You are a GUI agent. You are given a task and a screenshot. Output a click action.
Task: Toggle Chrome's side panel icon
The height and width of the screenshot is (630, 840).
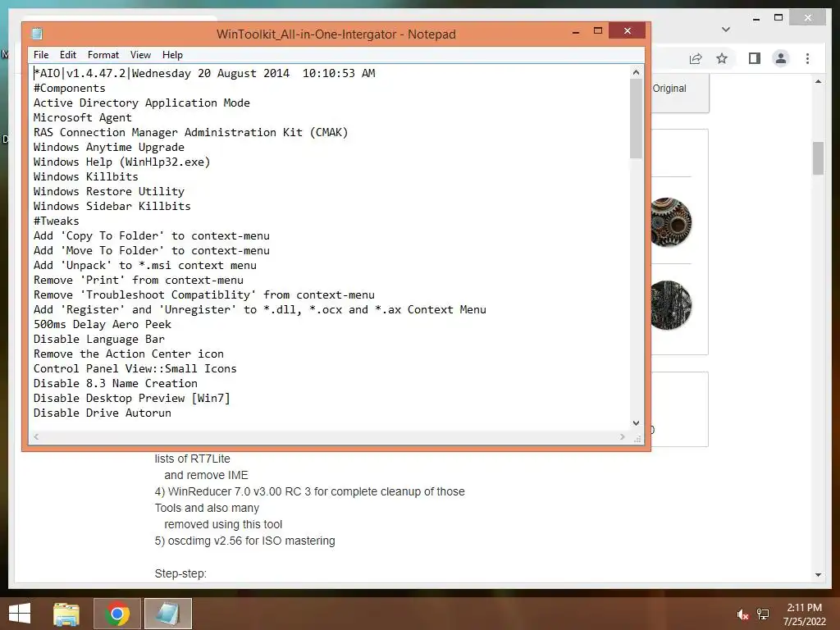(x=755, y=58)
